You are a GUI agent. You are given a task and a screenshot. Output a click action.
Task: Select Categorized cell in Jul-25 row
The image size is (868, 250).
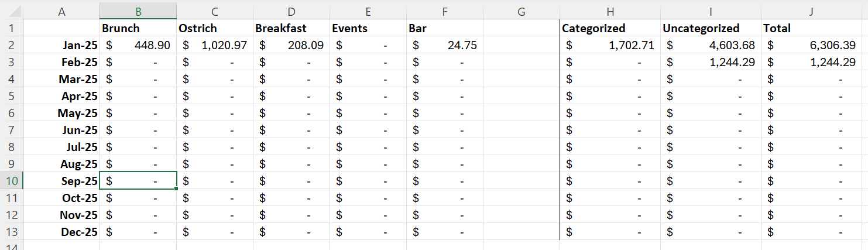610,147
